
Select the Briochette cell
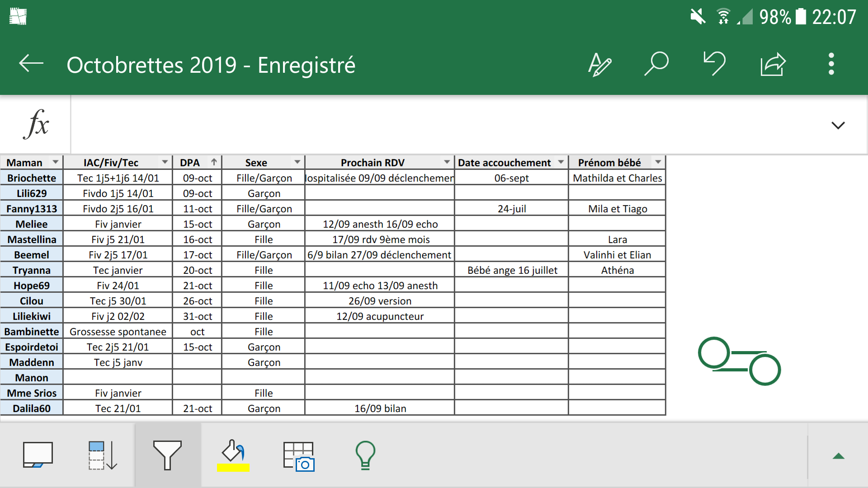[32, 178]
